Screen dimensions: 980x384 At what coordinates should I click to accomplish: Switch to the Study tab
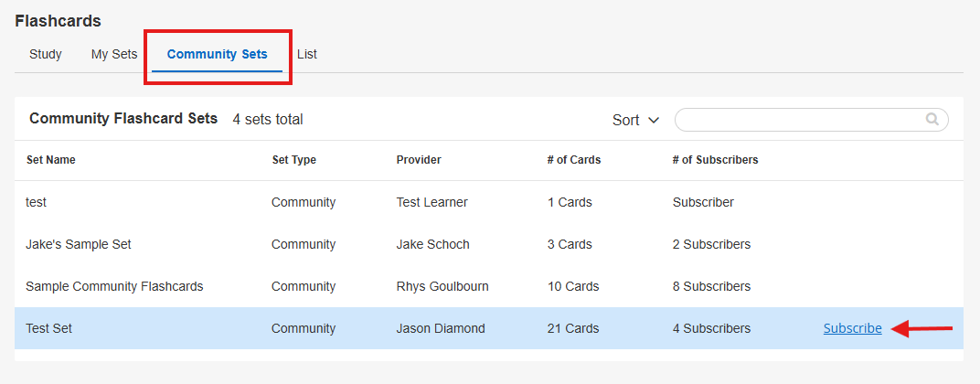click(46, 54)
